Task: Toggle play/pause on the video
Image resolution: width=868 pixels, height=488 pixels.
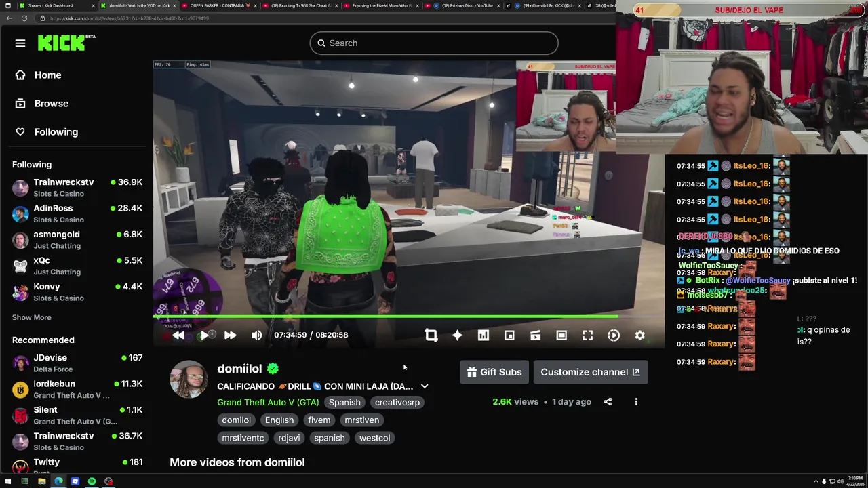Action: pyautogui.click(x=204, y=335)
